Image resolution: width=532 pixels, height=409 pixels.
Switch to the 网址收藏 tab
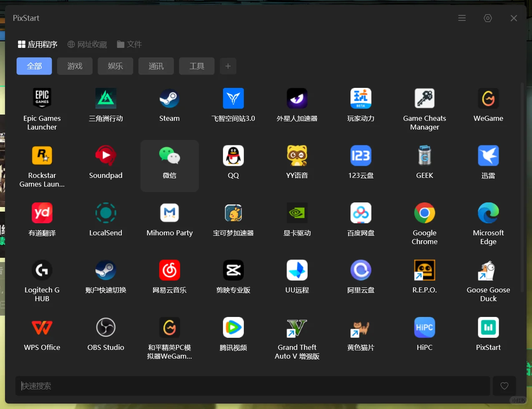[x=87, y=44]
